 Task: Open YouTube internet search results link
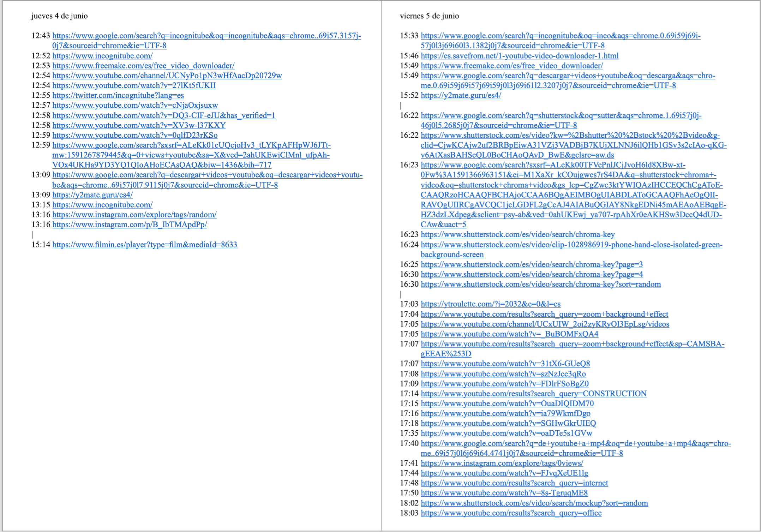514,483
